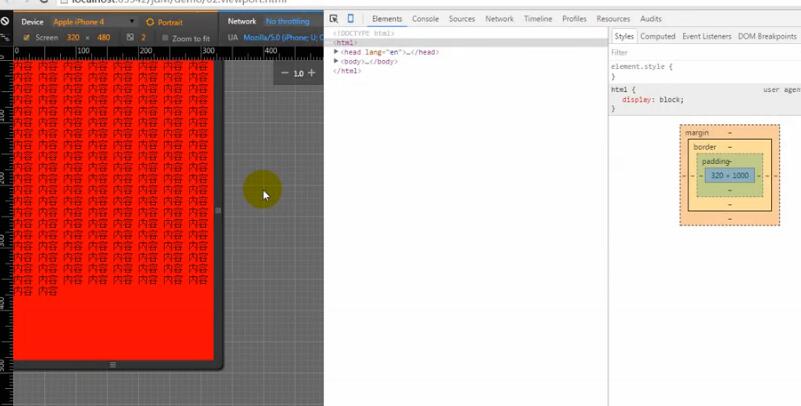
Task: Toggle device mode phone icon
Action: coord(350,19)
